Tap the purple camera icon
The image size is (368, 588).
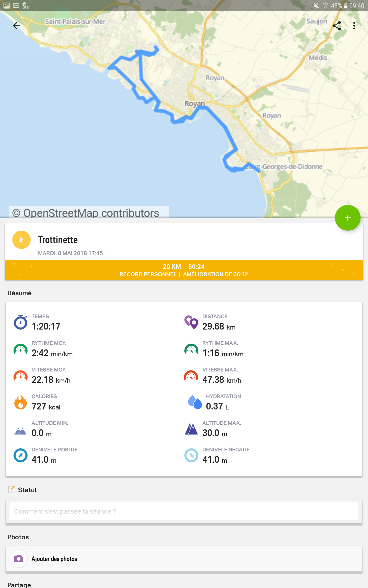(19, 559)
